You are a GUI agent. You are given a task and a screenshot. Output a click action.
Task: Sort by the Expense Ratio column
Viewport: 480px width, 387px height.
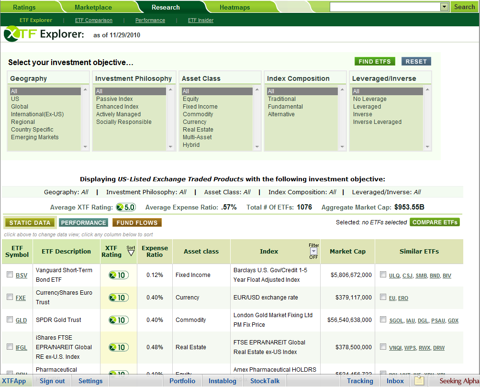pyautogui.click(x=155, y=251)
